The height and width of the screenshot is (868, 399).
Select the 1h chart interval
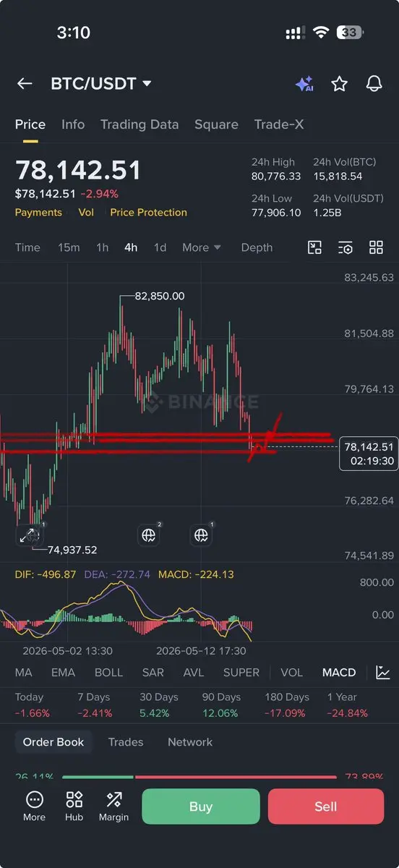(103, 247)
